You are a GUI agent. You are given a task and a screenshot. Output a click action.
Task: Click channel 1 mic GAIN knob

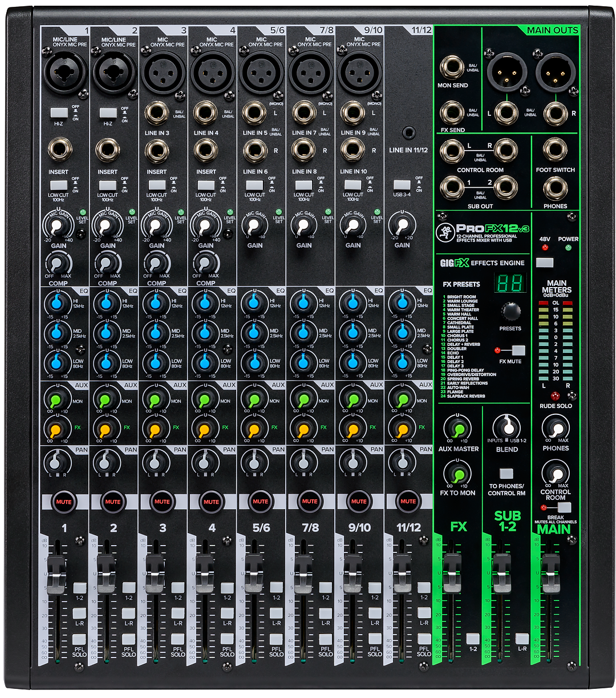point(58,226)
